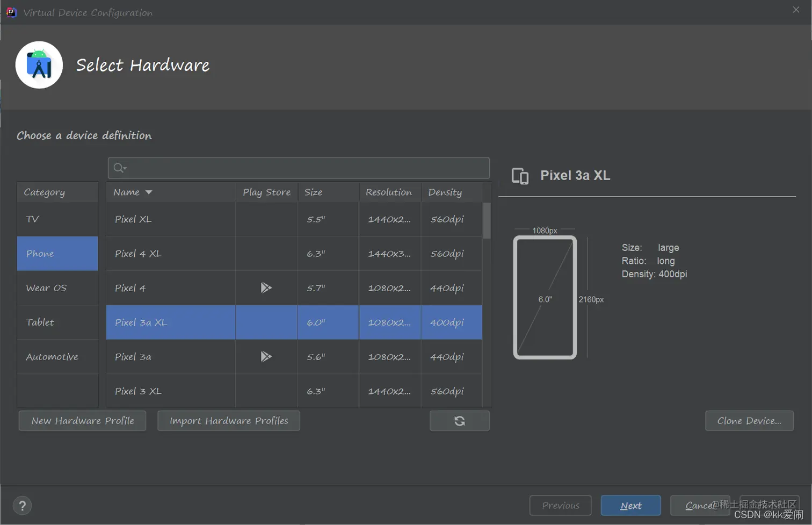Select the Phone category
The width and height of the screenshot is (812, 525).
(x=57, y=254)
